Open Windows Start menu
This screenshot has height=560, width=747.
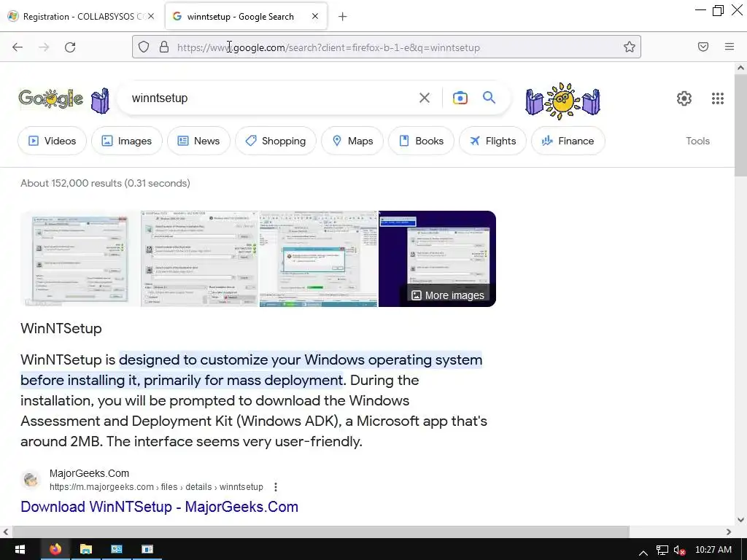pyautogui.click(x=20, y=550)
